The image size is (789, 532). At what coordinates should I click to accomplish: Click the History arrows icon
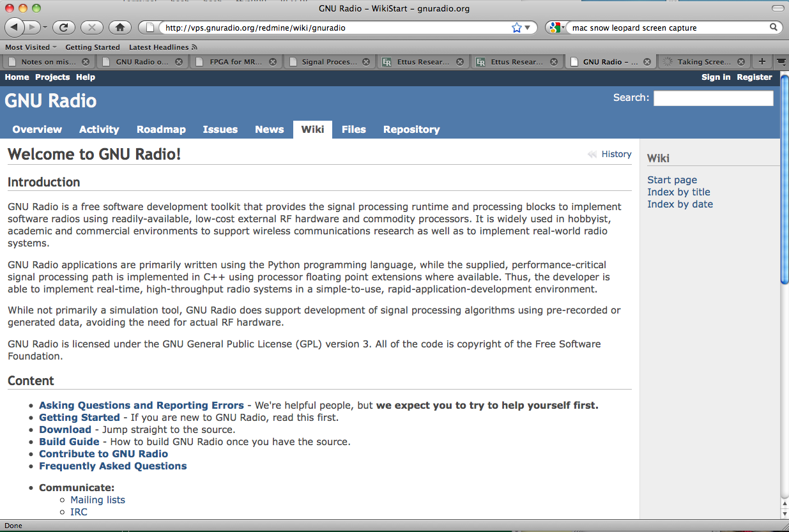(x=592, y=154)
